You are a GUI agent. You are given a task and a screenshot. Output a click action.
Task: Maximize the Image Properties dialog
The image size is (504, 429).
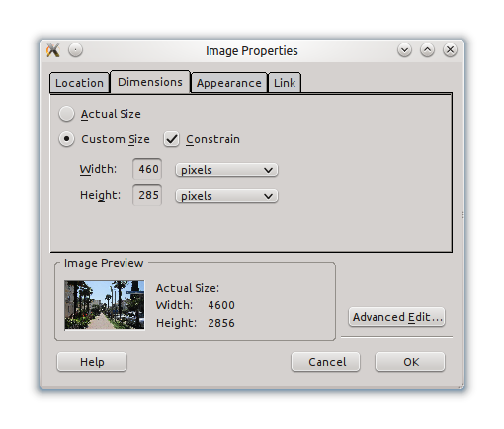tap(427, 50)
